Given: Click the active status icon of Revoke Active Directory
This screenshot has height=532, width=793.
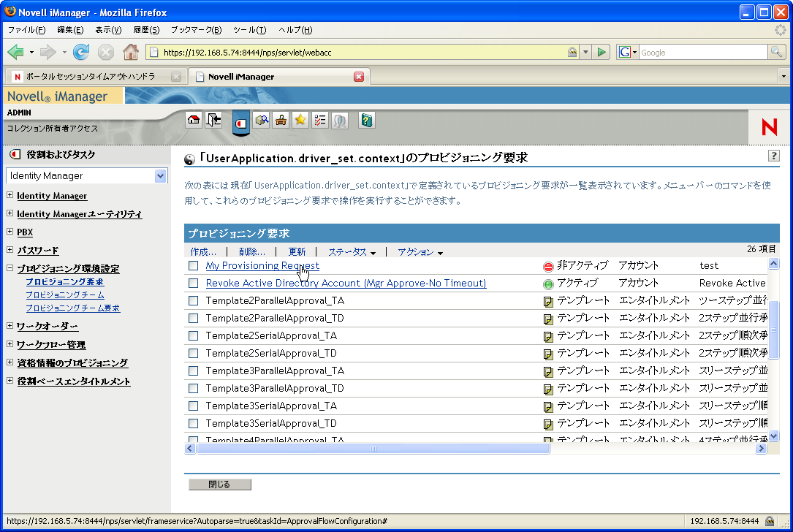Looking at the screenshot, I should point(548,284).
